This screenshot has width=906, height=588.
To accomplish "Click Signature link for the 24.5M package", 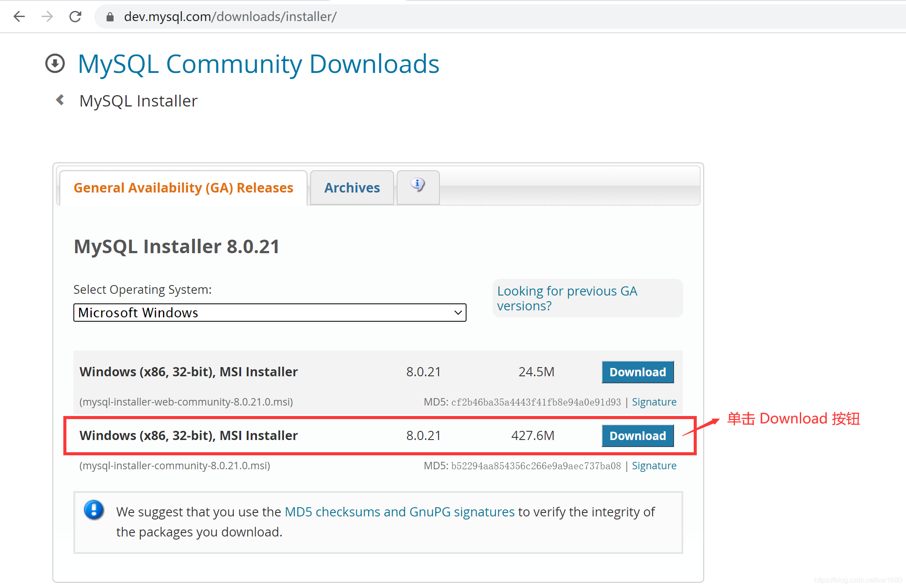I will tap(670, 401).
